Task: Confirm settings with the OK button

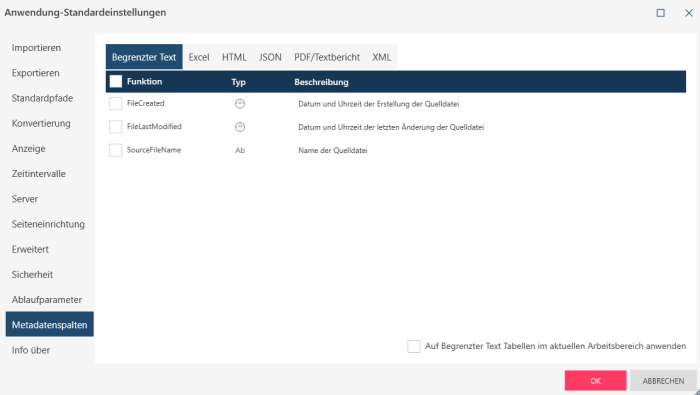Action: click(596, 381)
